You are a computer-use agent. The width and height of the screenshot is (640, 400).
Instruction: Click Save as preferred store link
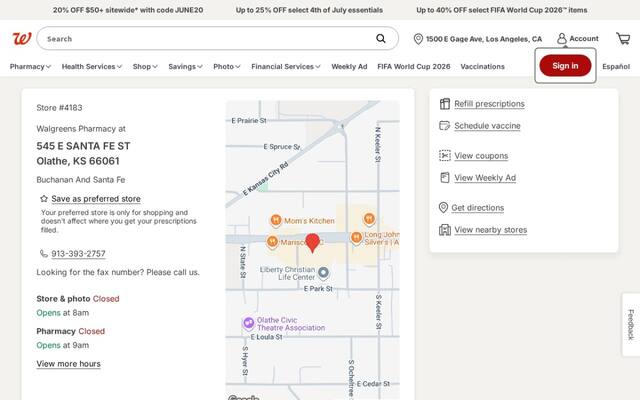click(x=96, y=199)
